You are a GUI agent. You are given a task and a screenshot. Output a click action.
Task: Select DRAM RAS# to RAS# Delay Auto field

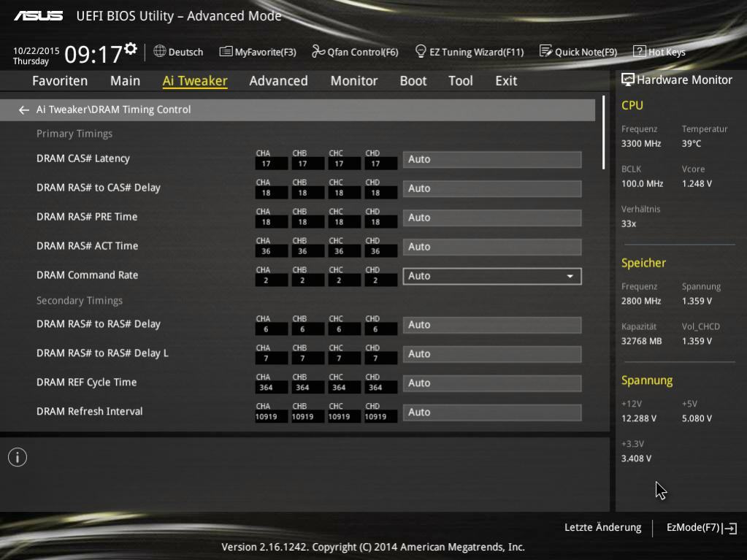[x=492, y=325]
